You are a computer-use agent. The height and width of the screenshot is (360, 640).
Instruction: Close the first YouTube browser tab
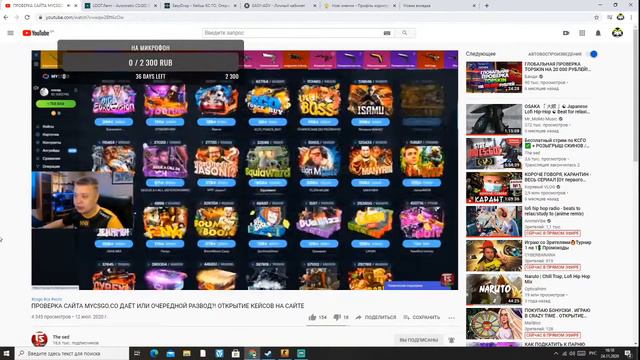pos(76,6)
